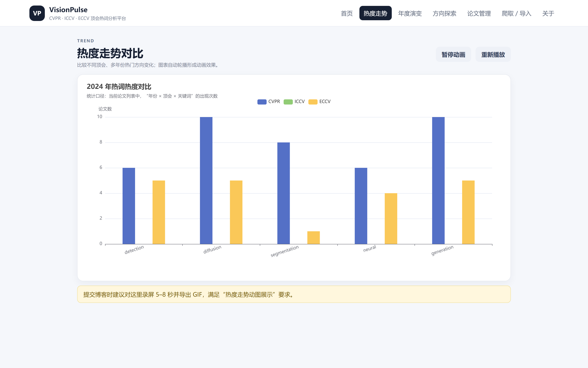Click the 'detection' axis label
This screenshot has width=588, height=368.
pyautogui.click(x=134, y=250)
